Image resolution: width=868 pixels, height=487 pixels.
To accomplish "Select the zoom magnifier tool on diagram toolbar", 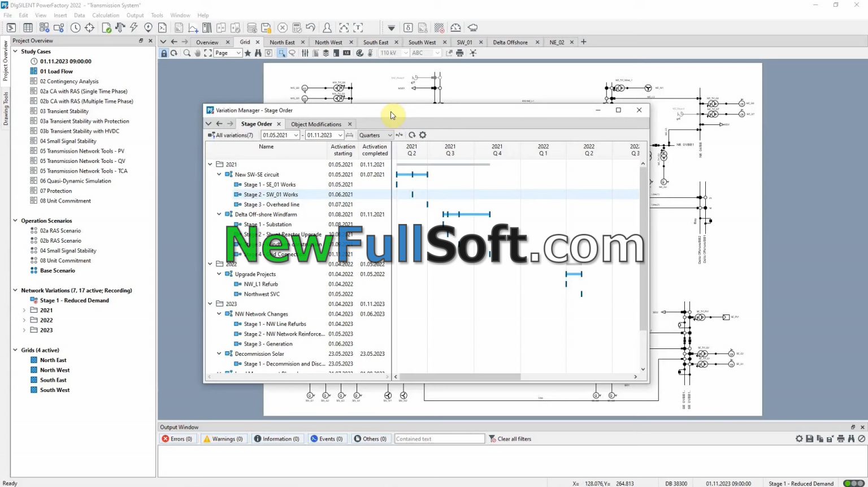I will pyautogui.click(x=187, y=53).
